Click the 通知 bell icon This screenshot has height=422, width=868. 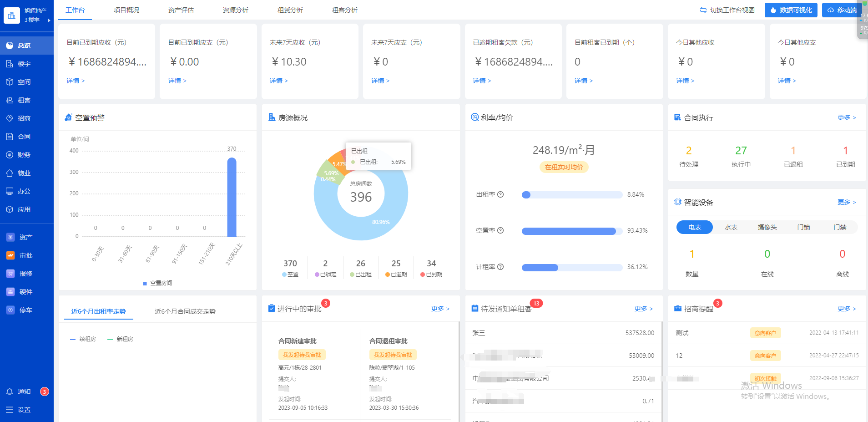(10, 391)
